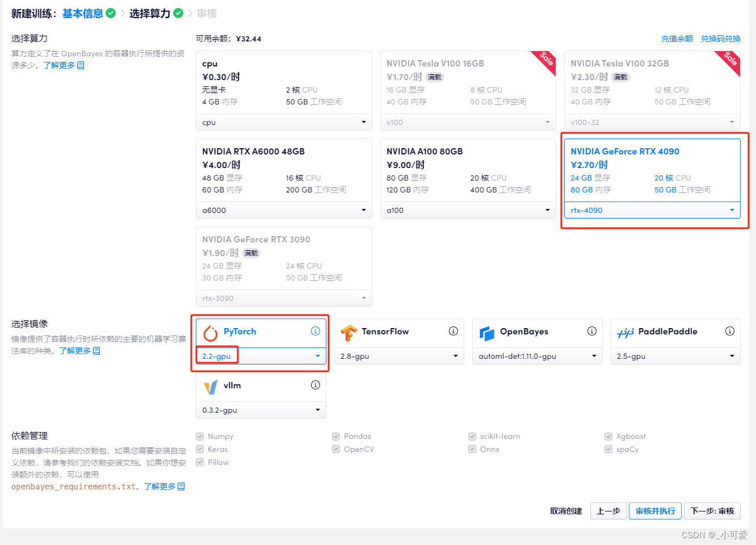Screen dimensions: 756x545
Task: Toggle the spaCy dependency checkbox
Action: 608,450
